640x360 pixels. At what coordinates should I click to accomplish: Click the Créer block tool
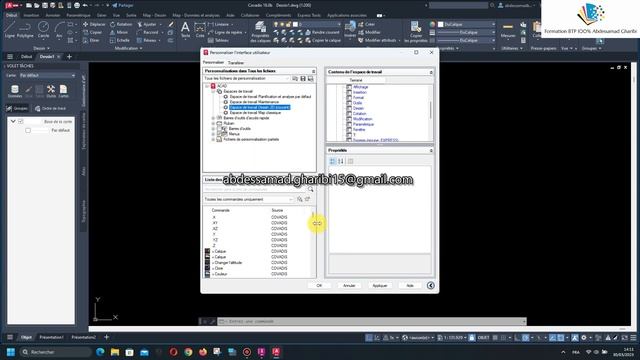367,24
